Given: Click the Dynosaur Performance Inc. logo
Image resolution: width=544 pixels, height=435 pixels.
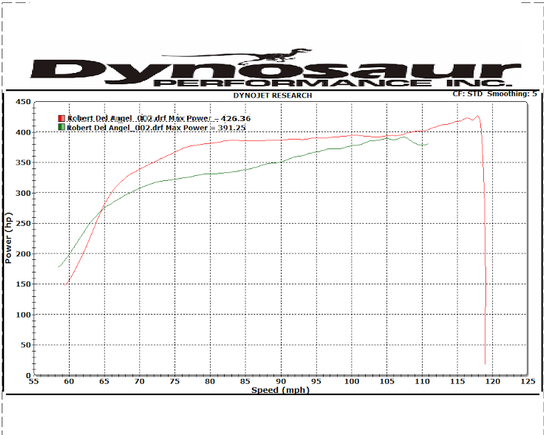Looking at the screenshot, I should coord(276,68).
